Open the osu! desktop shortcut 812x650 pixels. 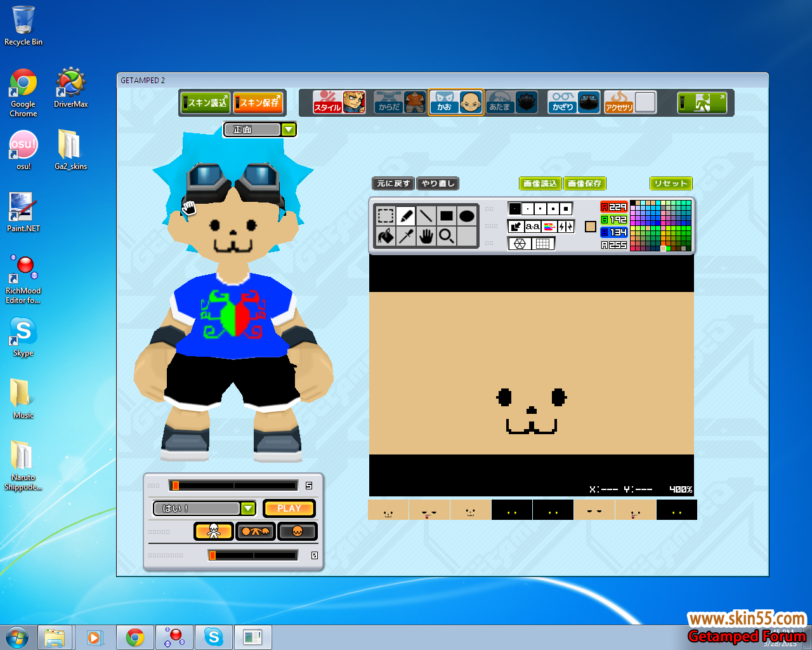[23, 150]
